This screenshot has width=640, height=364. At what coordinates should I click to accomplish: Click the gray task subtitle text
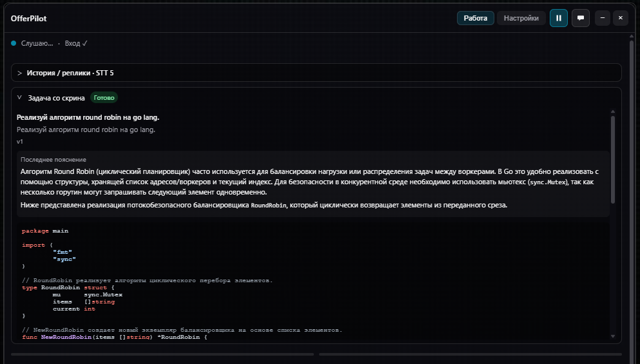pos(86,129)
